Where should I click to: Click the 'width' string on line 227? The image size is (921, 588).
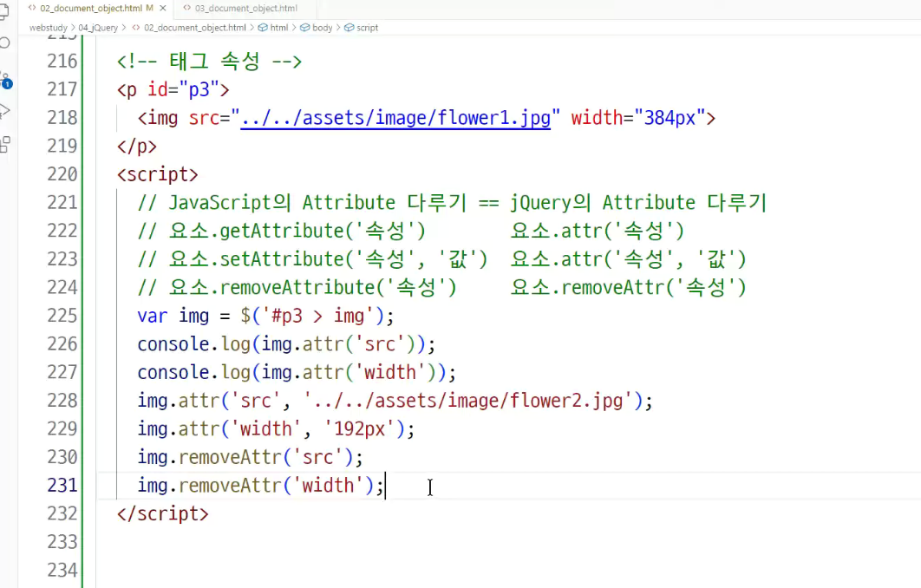390,372
